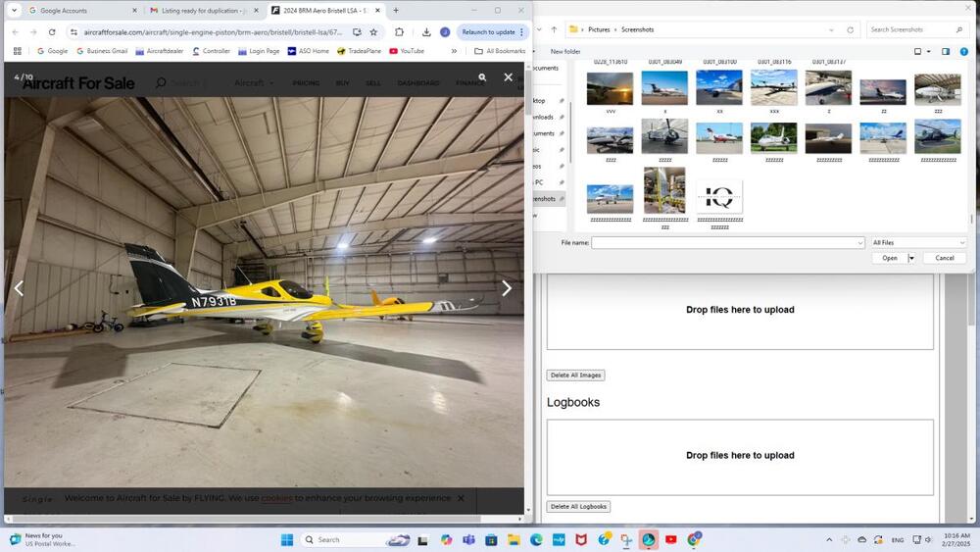The height and width of the screenshot is (552, 980).
Task: Expand the All Files type dropdown
Action: coord(918,242)
